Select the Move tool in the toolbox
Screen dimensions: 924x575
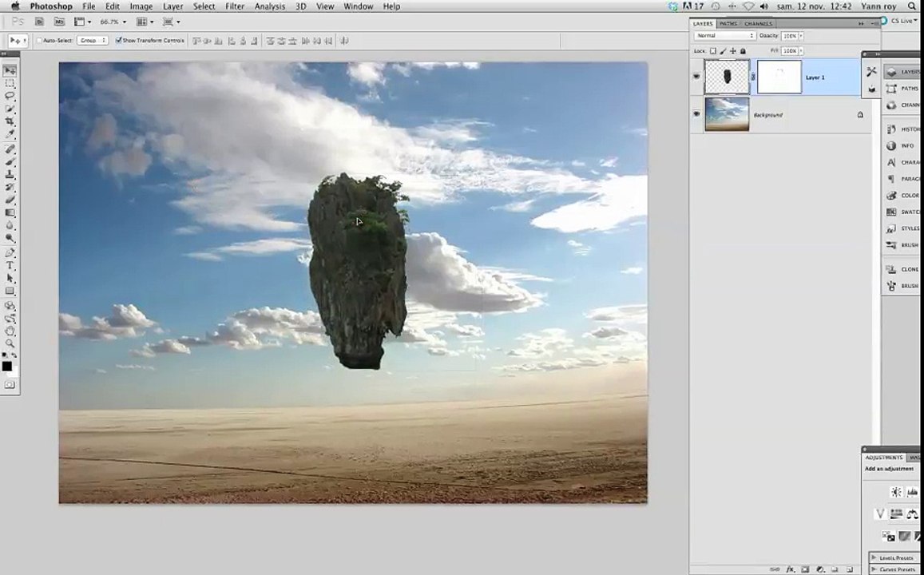coord(10,71)
